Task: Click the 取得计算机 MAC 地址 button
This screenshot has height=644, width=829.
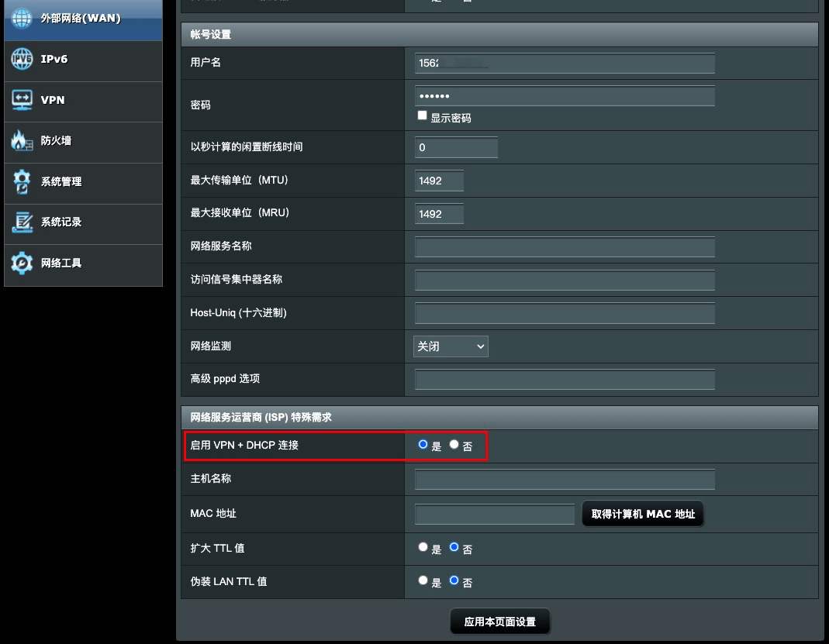Action: (x=643, y=514)
